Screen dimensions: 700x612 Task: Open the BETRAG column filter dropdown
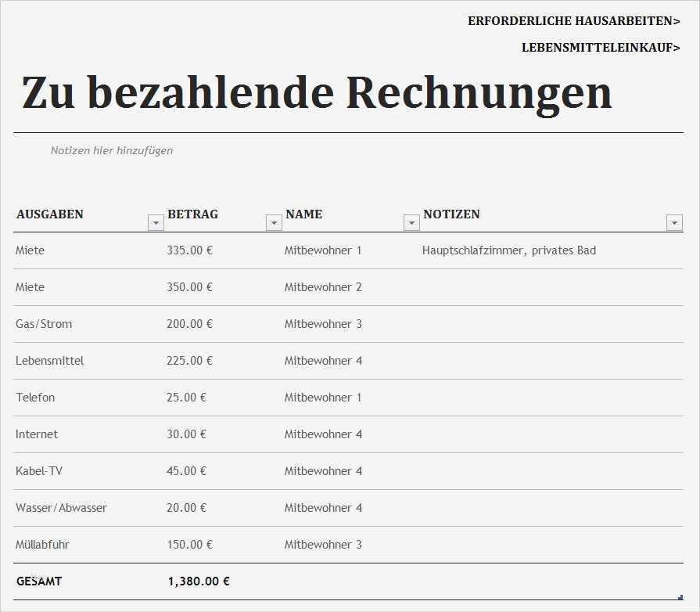274,222
